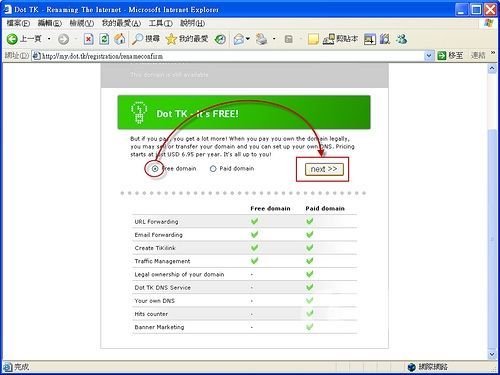The image size is (500, 375).
Task: Select the Free domain radio button
Action: click(155, 169)
